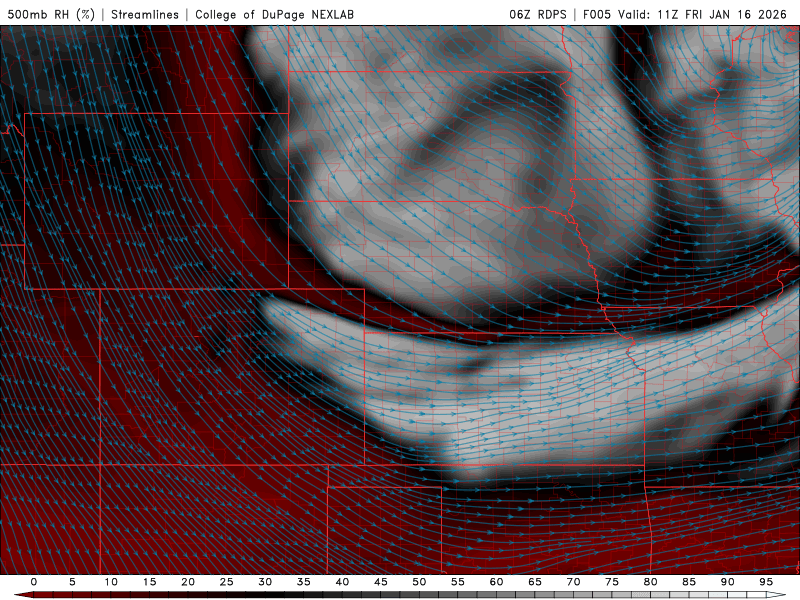This screenshot has height=600, width=800.
Task: Click the 20 value on RH scale
Action: coord(188,582)
